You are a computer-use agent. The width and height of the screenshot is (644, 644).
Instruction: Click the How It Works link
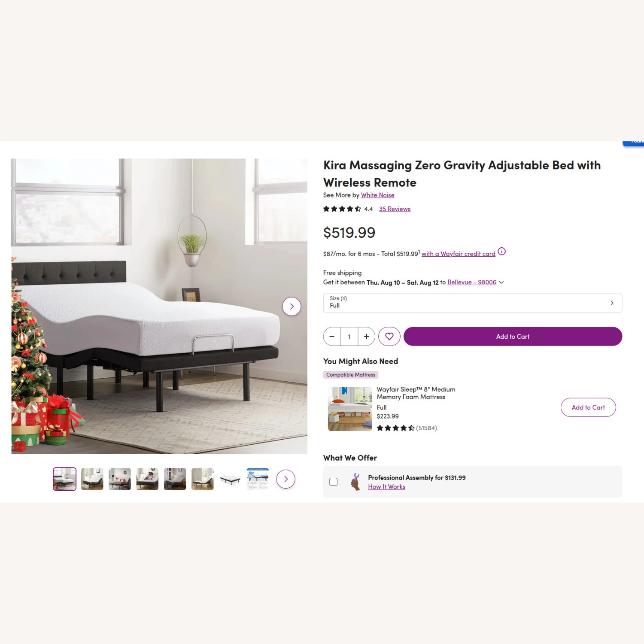(386, 487)
